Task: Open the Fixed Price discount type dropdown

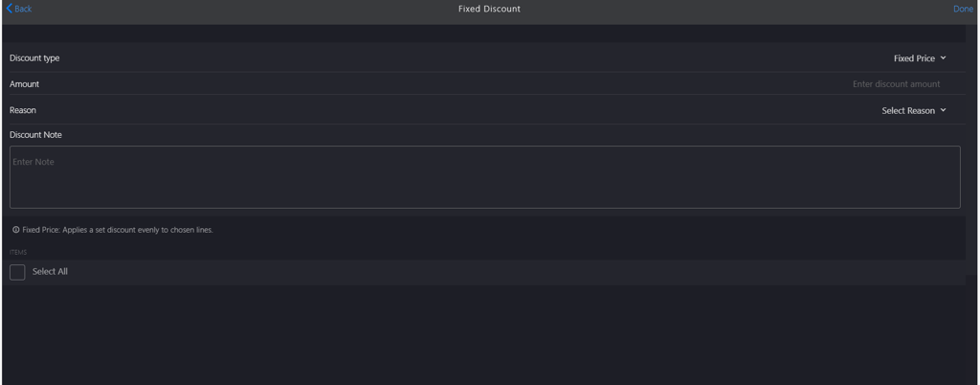Action: [x=920, y=58]
